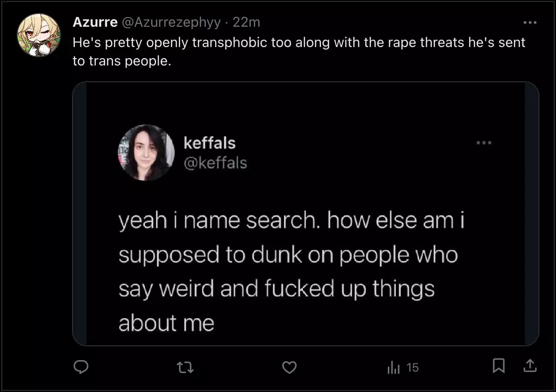The width and height of the screenshot is (556, 392).
Task: Share the post via upload arrow icon
Action: [x=530, y=366]
